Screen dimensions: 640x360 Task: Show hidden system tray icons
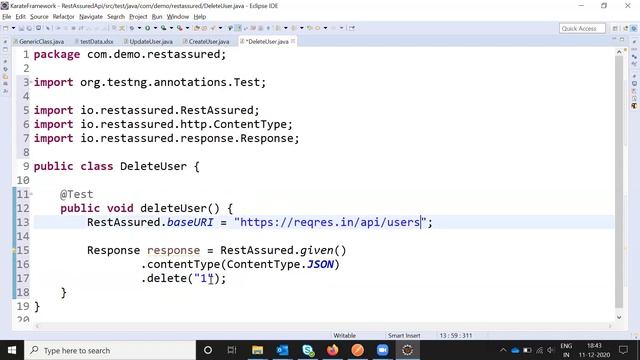tap(503, 350)
